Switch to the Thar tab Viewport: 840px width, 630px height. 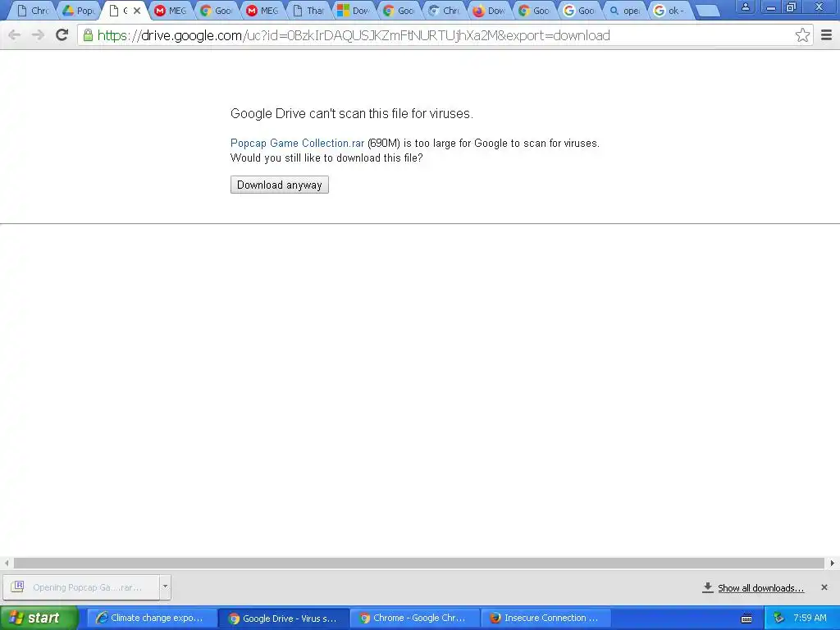[x=308, y=11]
